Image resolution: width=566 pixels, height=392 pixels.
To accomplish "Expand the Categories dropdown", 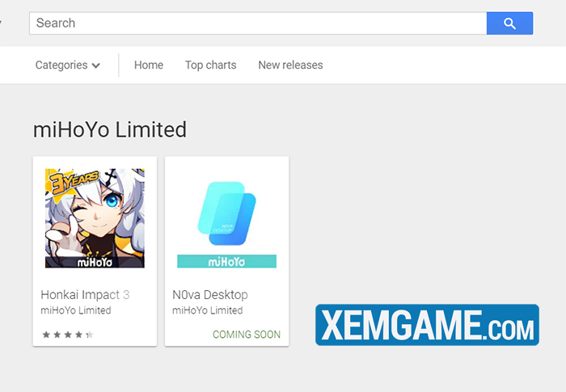I will pyautogui.click(x=67, y=65).
